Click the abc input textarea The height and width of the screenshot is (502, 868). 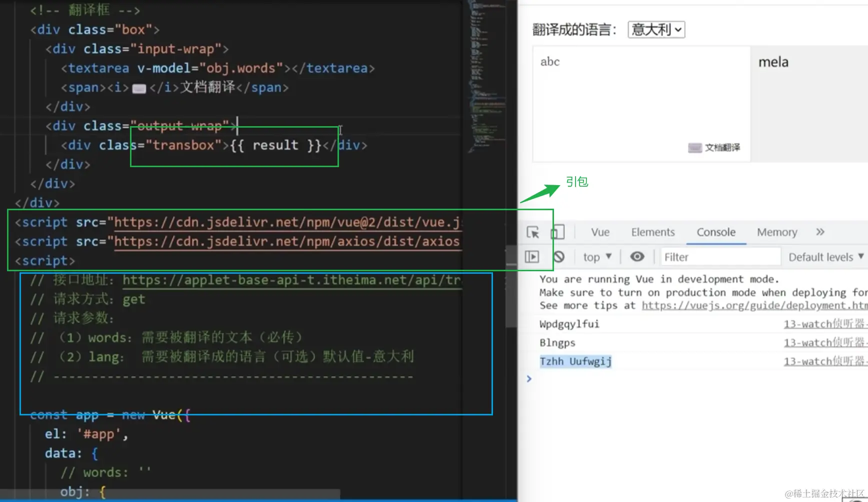(x=641, y=104)
